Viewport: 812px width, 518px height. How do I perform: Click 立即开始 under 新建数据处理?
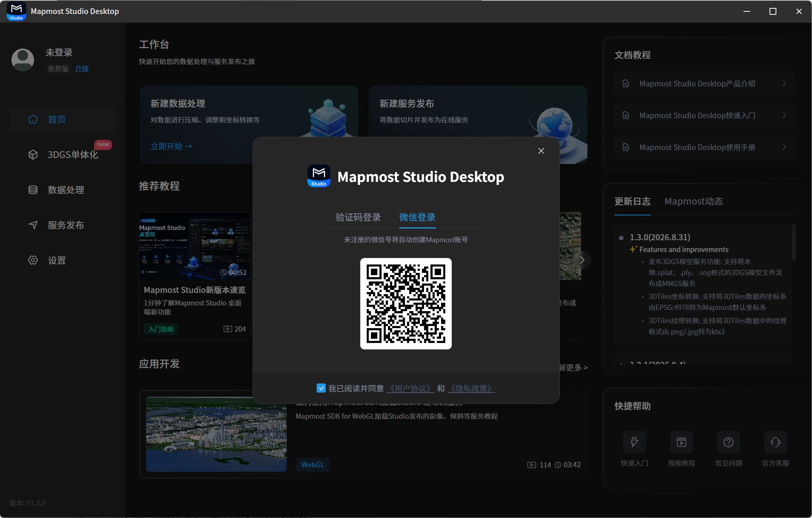point(171,146)
